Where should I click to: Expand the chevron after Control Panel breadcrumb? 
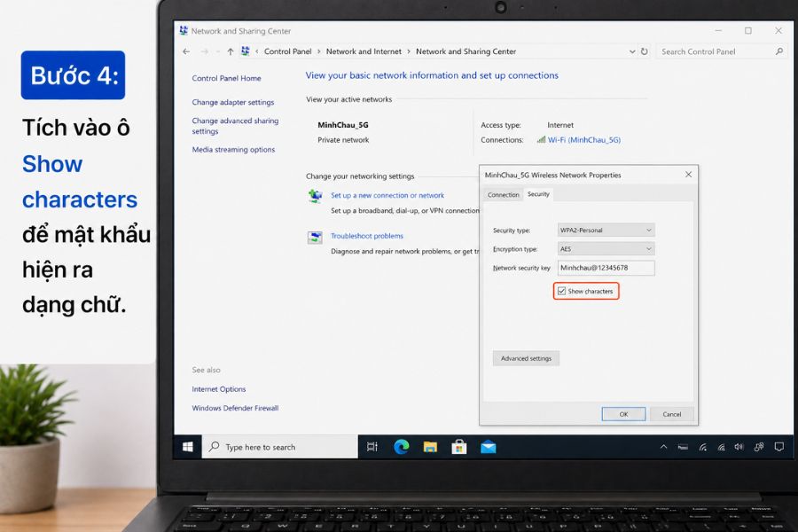click(318, 51)
